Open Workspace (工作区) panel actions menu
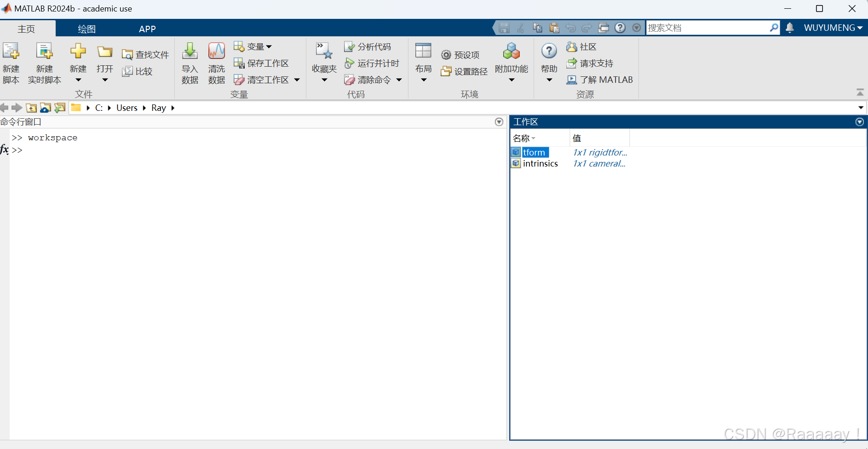The image size is (868, 449). pyautogui.click(x=859, y=122)
